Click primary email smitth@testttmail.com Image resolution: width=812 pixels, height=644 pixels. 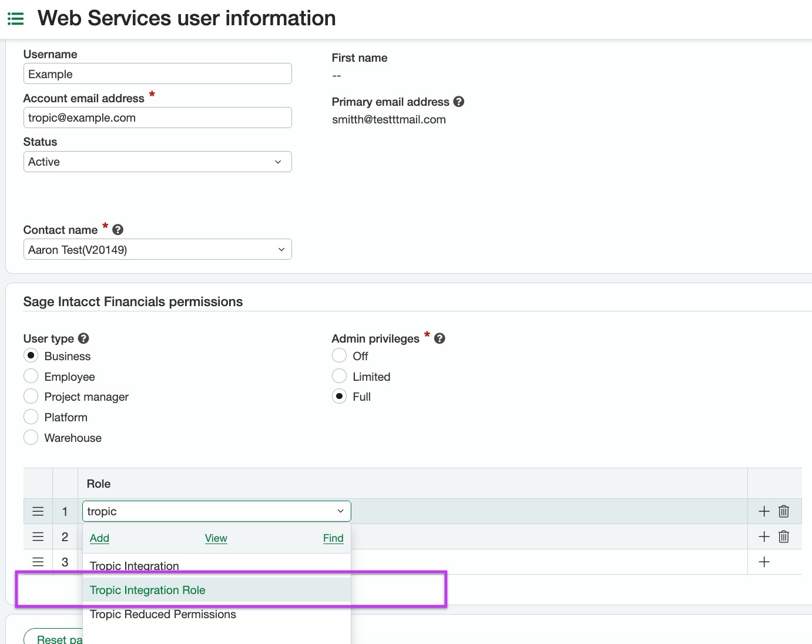click(x=389, y=119)
